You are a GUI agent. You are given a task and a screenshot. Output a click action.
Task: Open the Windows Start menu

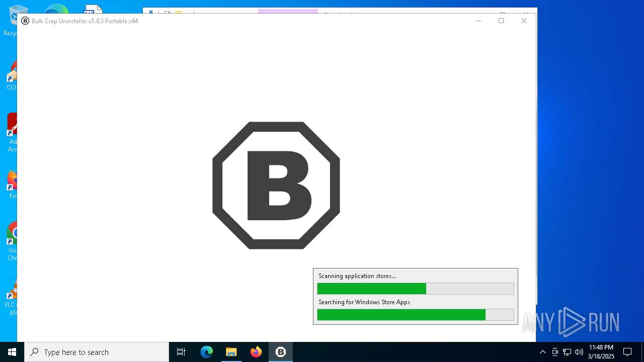point(12,352)
